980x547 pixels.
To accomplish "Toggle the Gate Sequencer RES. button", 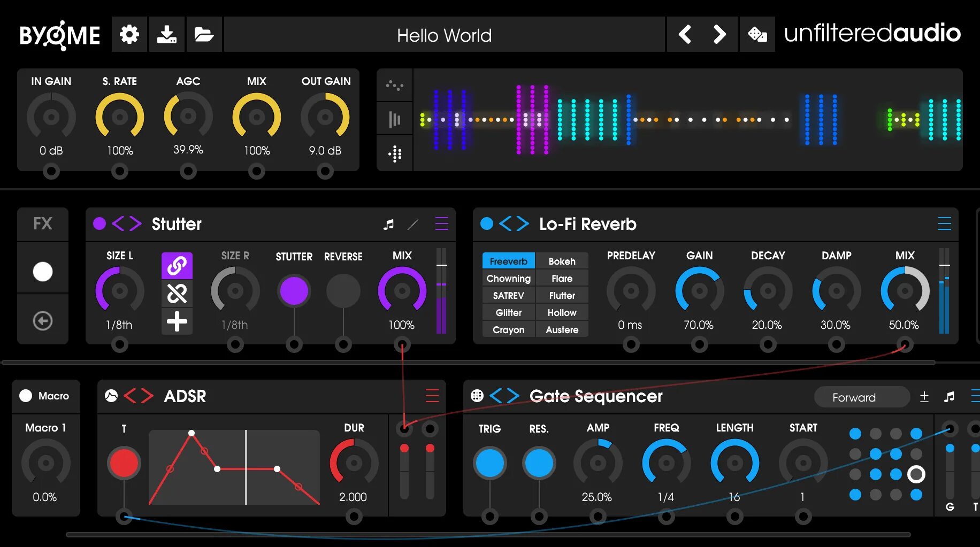I will [539, 463].
